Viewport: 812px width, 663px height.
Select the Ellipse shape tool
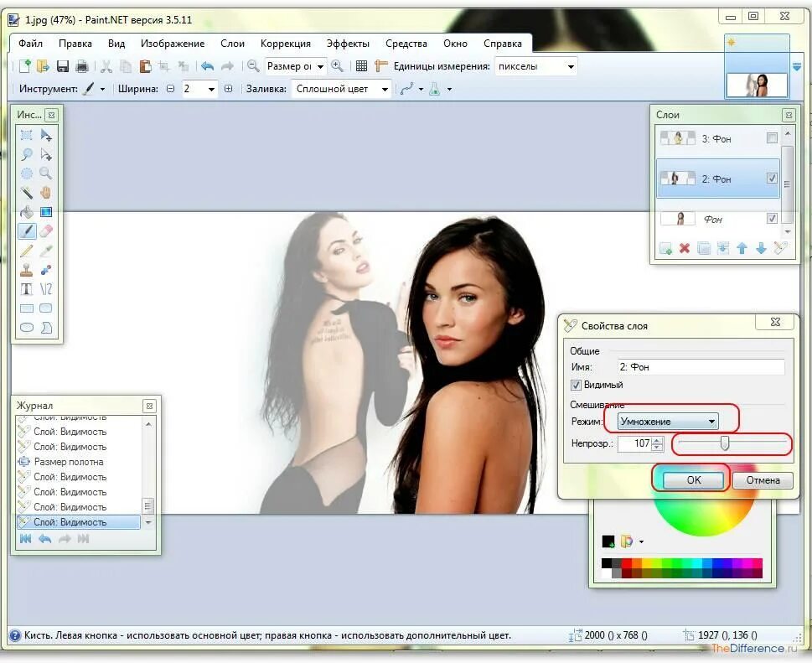(x=27, y=328)
